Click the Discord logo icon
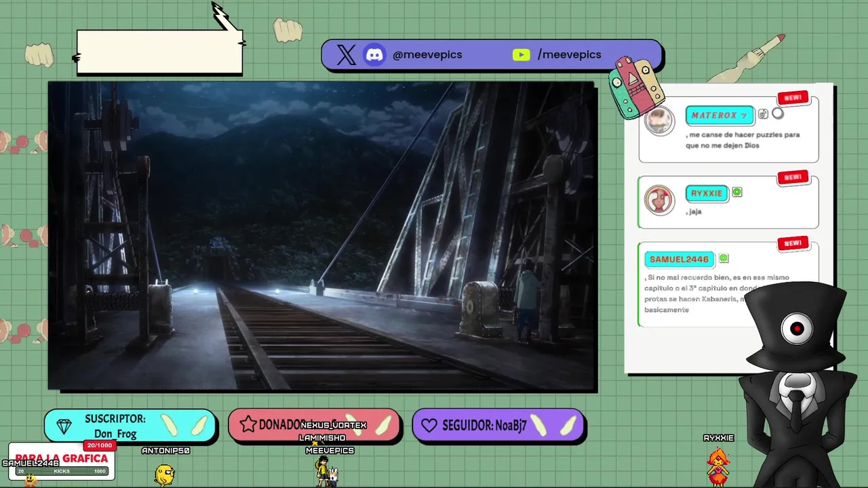 pyautogui.click(x=374, y=55)
